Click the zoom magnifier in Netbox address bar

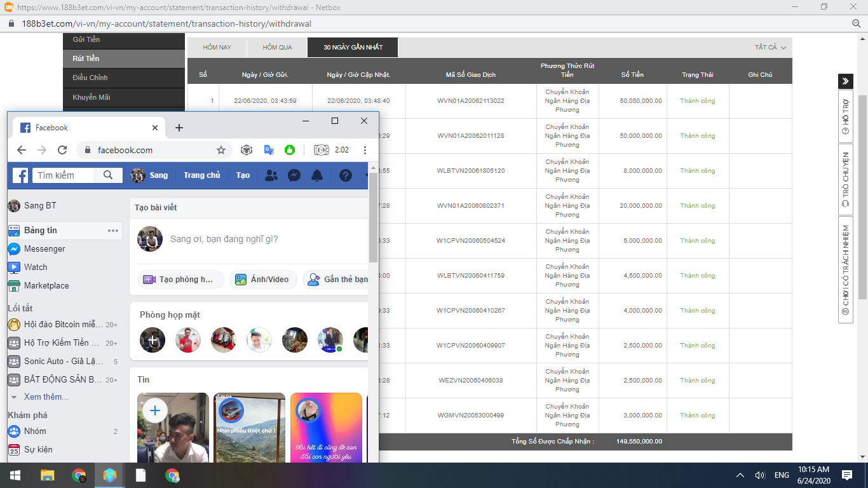(856, 24)
